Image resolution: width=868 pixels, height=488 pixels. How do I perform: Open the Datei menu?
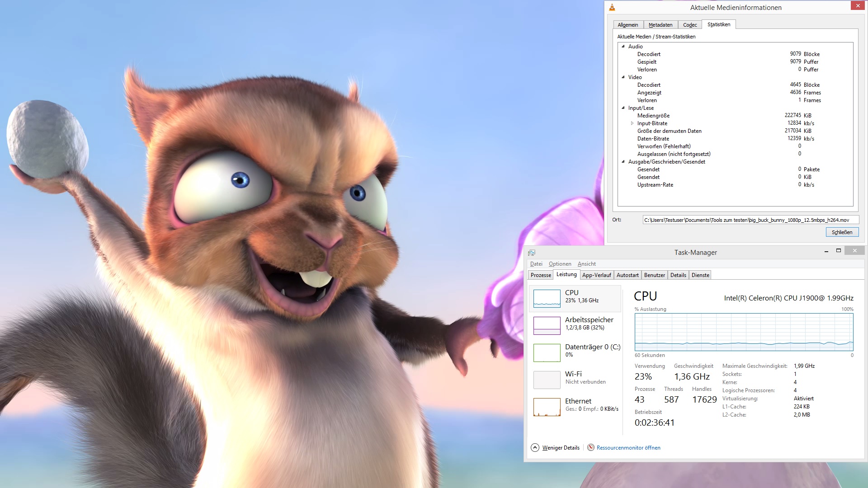pos(536,264)
